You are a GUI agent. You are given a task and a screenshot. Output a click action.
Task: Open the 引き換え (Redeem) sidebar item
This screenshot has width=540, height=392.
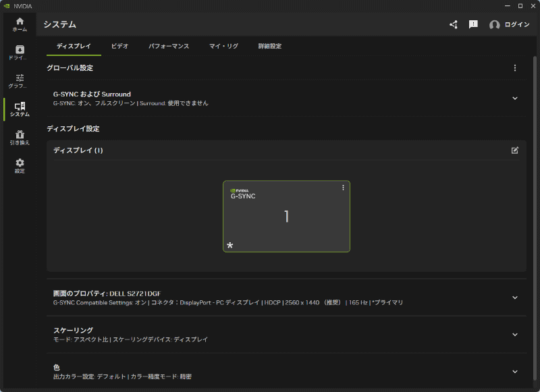[x=20, y=138]
